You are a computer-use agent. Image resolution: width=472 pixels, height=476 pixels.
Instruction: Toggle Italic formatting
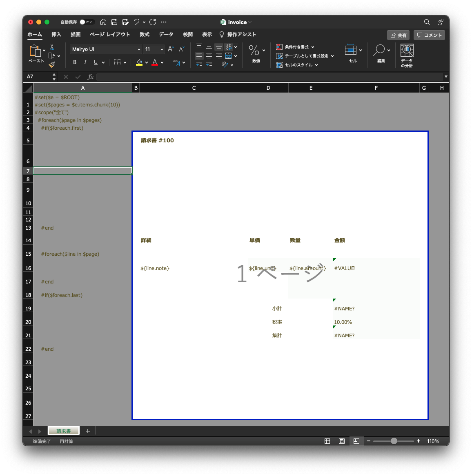coord(85,62)
